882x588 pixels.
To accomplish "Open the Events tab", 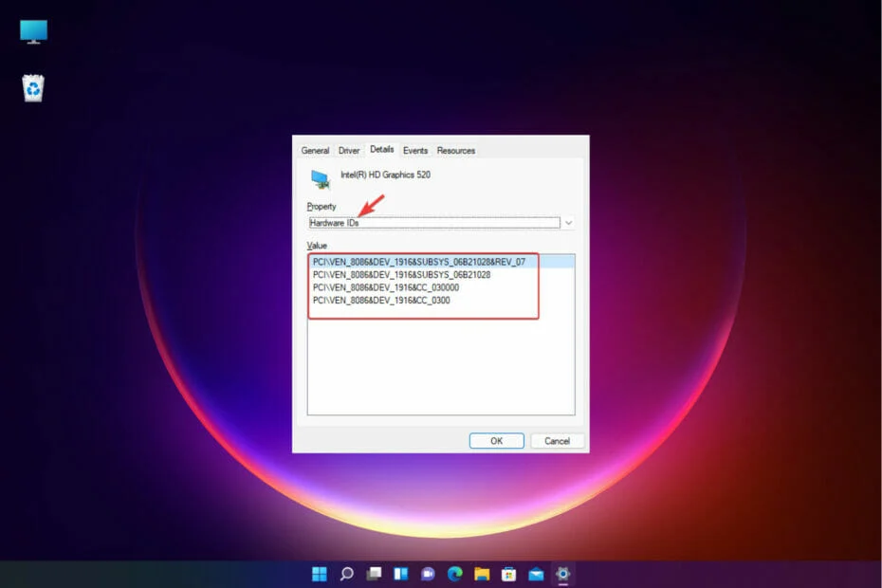I will [415, 150].
